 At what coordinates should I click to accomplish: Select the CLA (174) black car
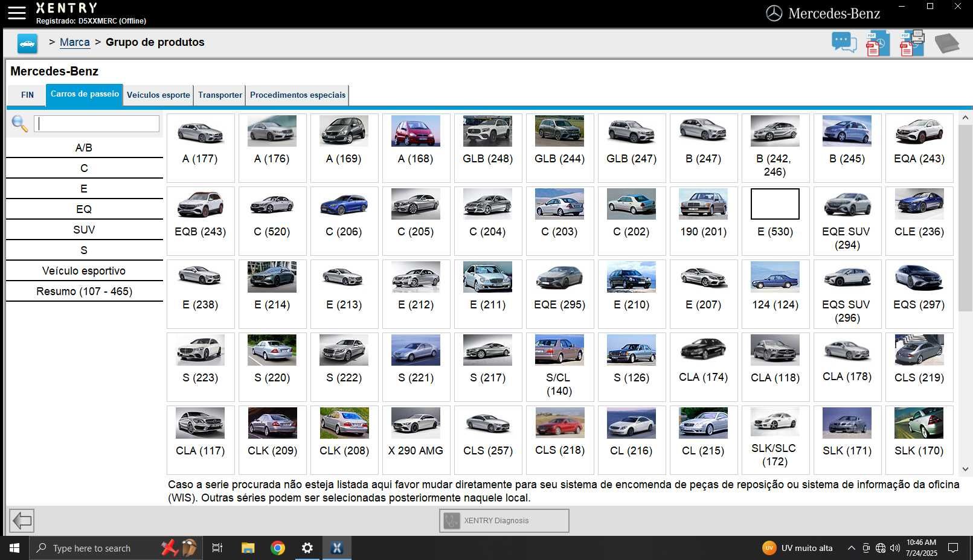[x=703, y=367]
